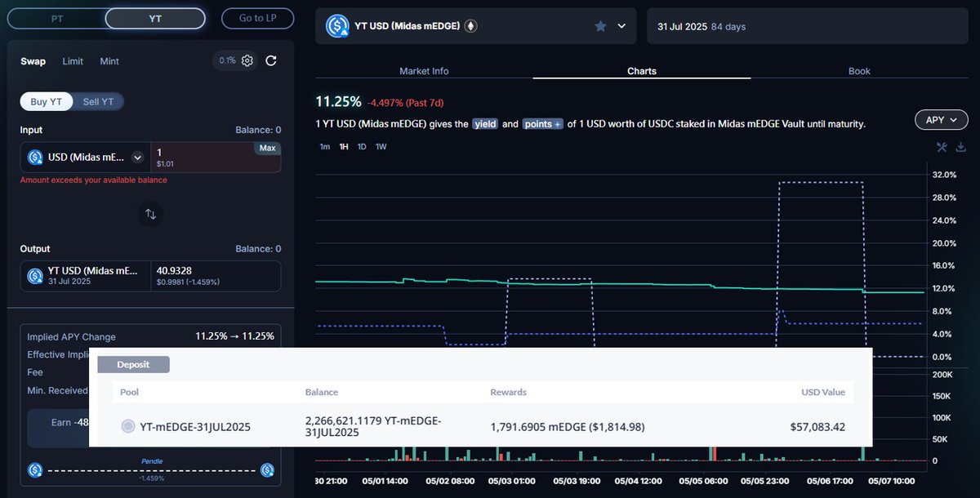The image size is (980, 498).
Task: Click the $57,083.42 USD value cell
Action: (817, 426)
